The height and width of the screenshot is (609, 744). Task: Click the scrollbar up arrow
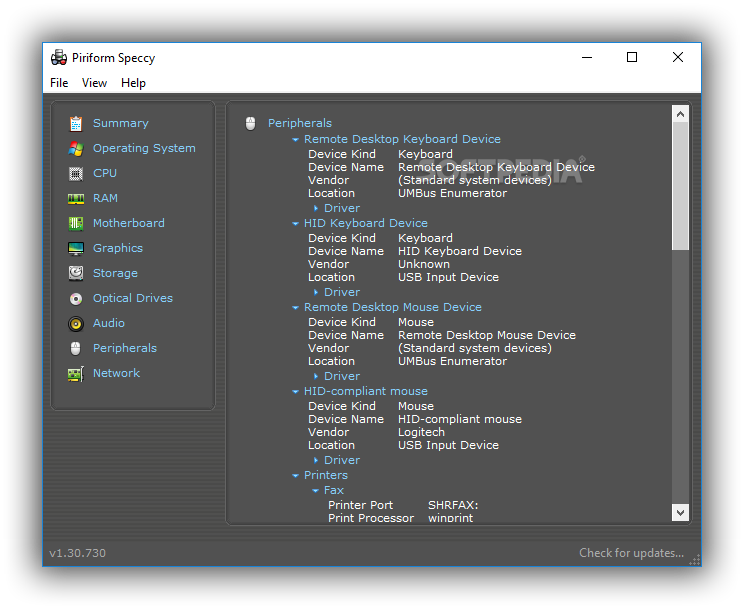680,114
